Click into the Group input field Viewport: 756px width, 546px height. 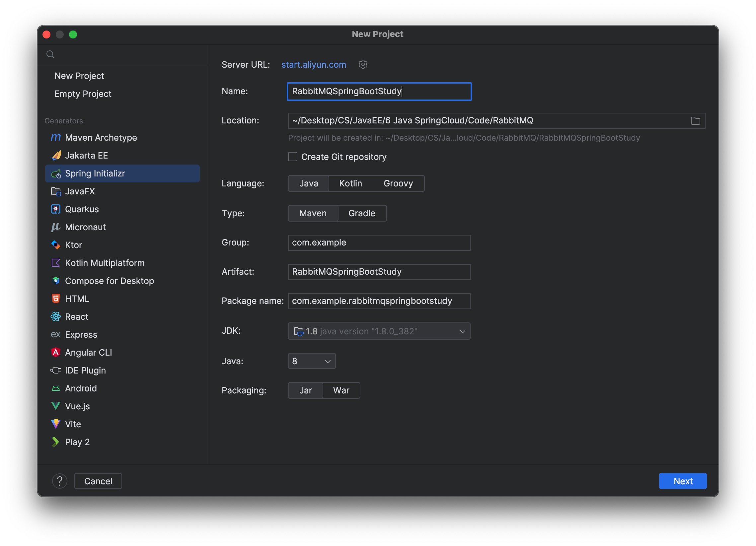(x=379, y=242)
